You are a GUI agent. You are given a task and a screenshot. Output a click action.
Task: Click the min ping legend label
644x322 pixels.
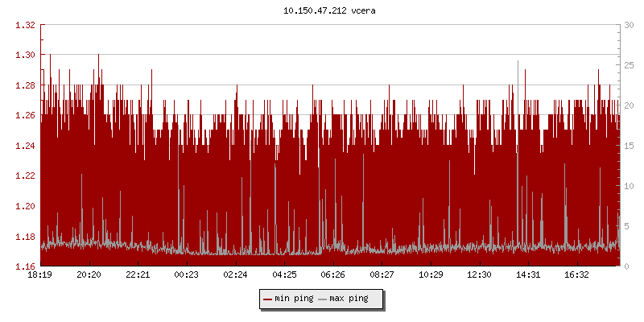(x=293, y=299)
